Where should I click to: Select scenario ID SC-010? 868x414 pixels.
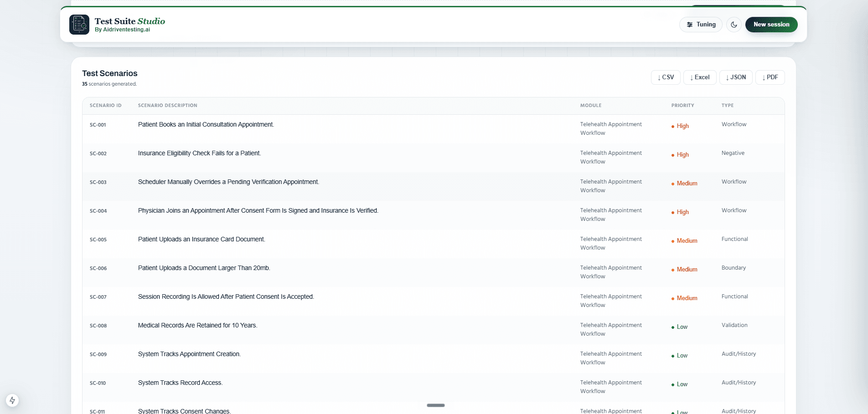pyautogui.click(x=98, y=383)
